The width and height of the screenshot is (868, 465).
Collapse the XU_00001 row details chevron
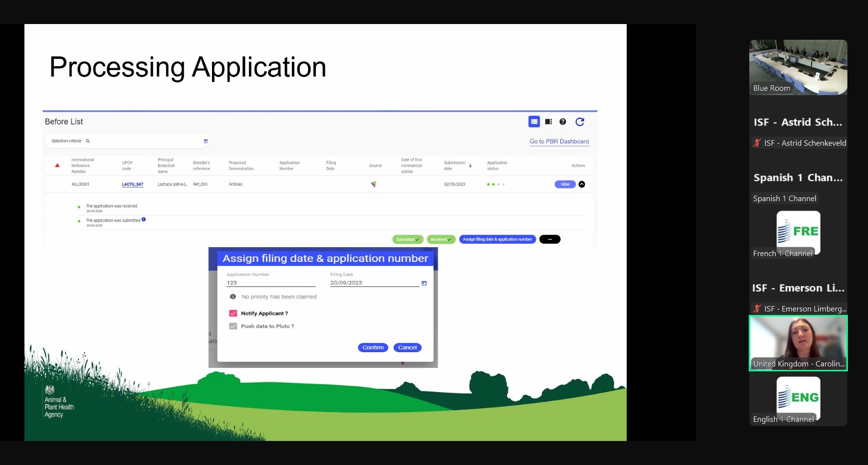(582, 184)
